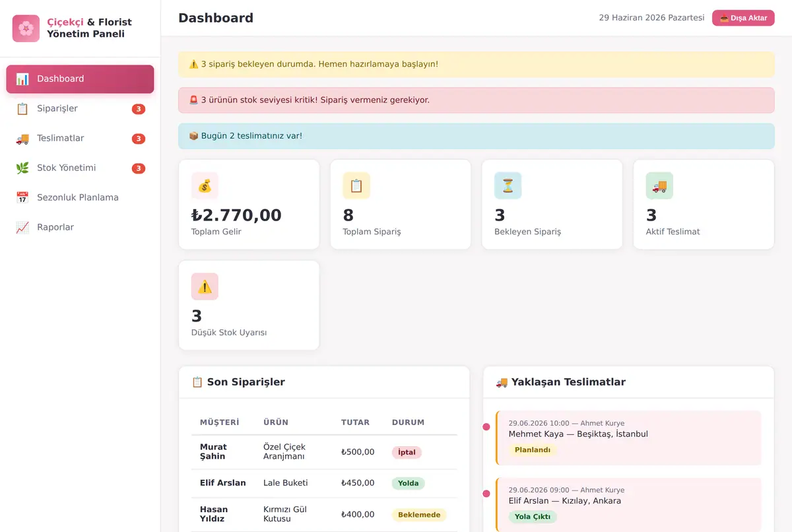This screenshot has height=532, width=792.
Task: Click the Beklemede status badge
Action: (x=419, y=515)
